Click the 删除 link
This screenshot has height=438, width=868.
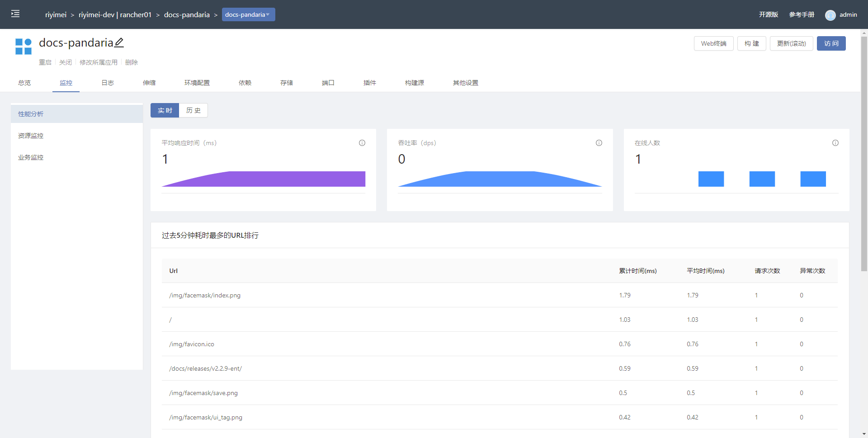click(132, 62)
